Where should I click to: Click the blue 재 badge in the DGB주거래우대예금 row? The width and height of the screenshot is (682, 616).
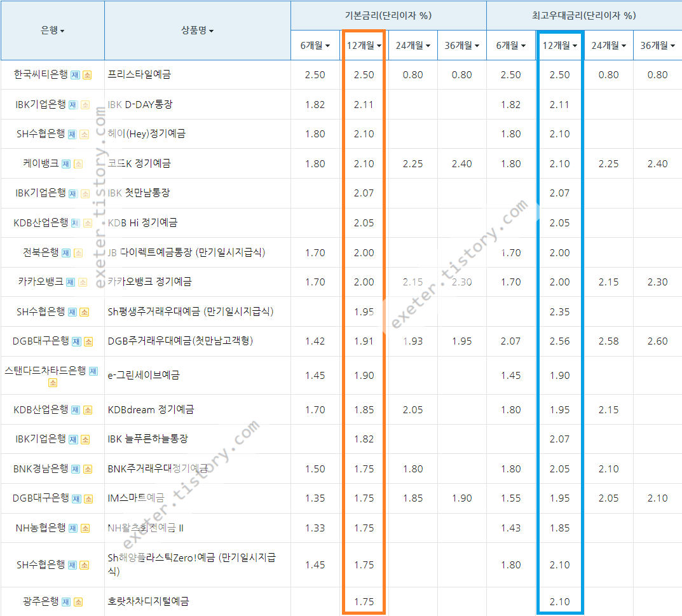coord(76,341)
